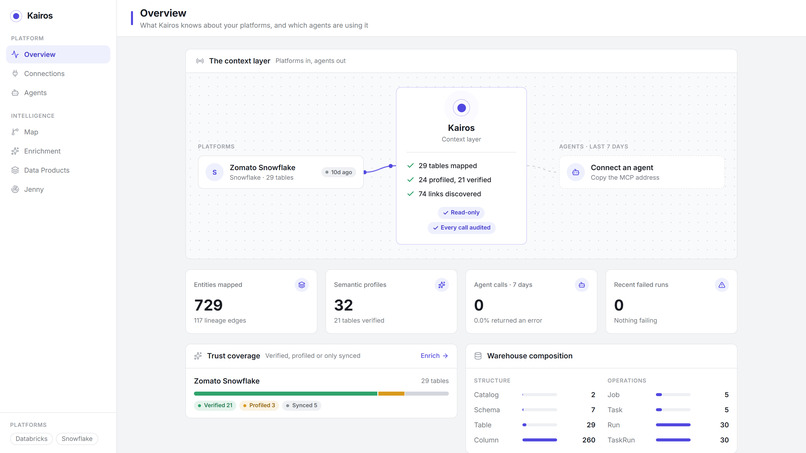Click the Table row progress bar
Screen dimensions: 806x453
[540, 425]
